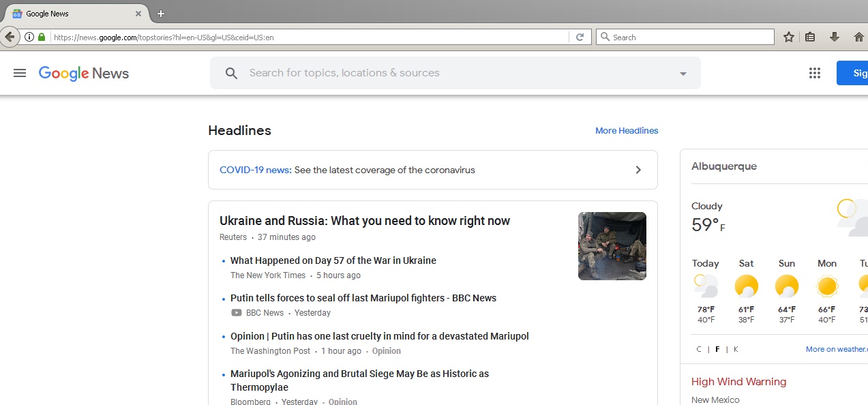Expand COVID-19 coverage with the chevron arrow
The image size is (868, 405).
(638, 170)
